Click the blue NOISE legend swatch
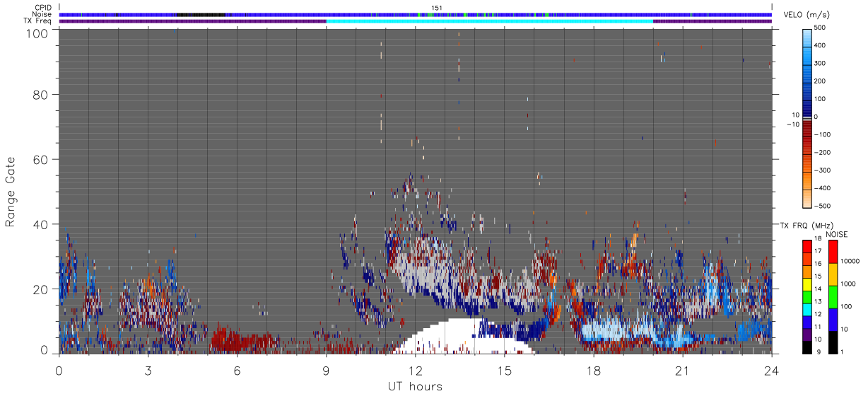This screenshot has height=401, width=868. (833, 318)
